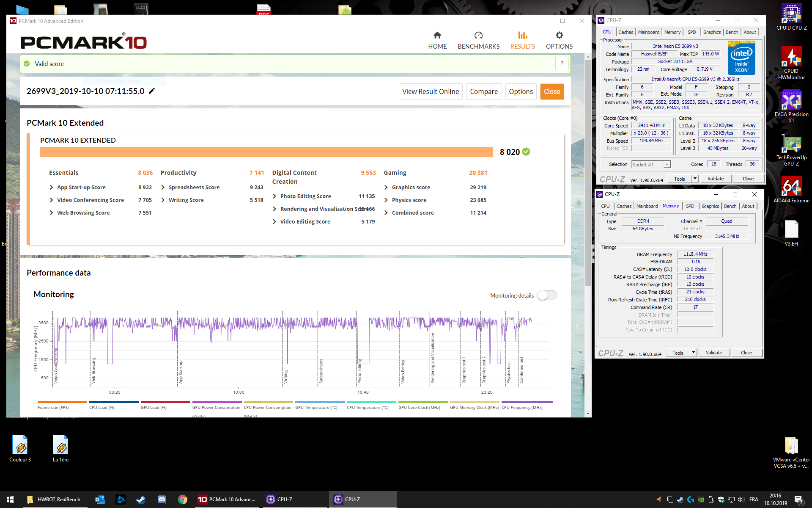This screenshot has width=812, height=508.
Task: Open About tab in upper CPU-Z
Action: coord(749,32)
